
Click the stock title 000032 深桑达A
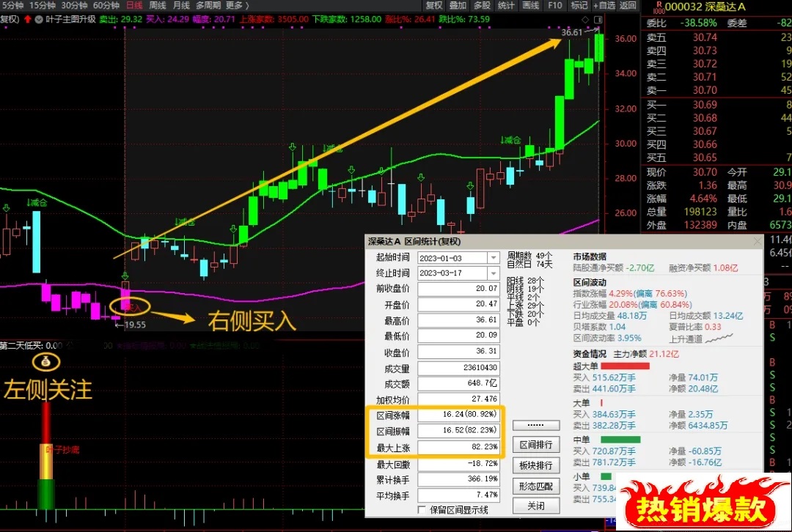(x=705, y=7)
